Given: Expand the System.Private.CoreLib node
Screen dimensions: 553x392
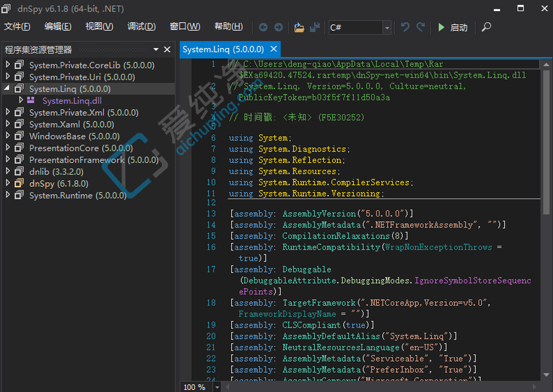Looking at the screenshot, I should click(7, 65).
